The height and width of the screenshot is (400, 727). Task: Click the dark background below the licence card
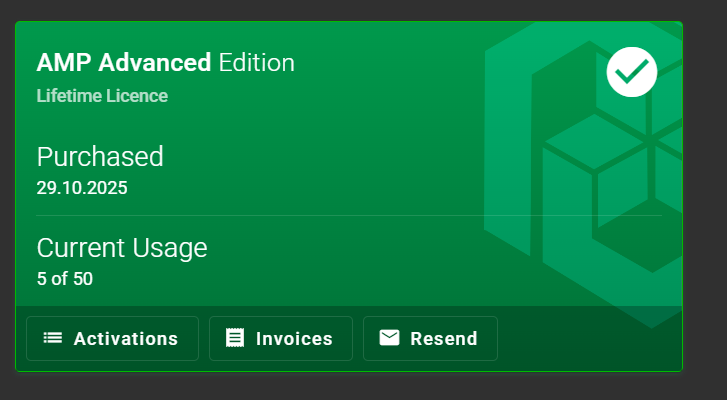pos(350,387)
